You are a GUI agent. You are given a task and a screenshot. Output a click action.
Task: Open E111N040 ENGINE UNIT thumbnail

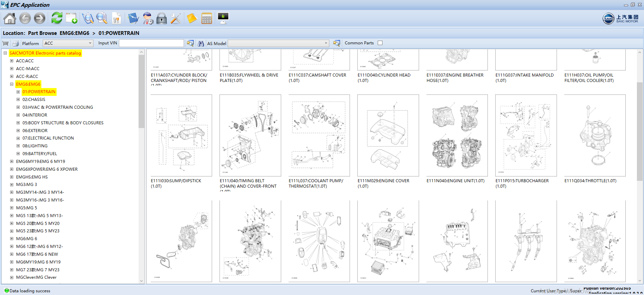click(x=457, y=135)
